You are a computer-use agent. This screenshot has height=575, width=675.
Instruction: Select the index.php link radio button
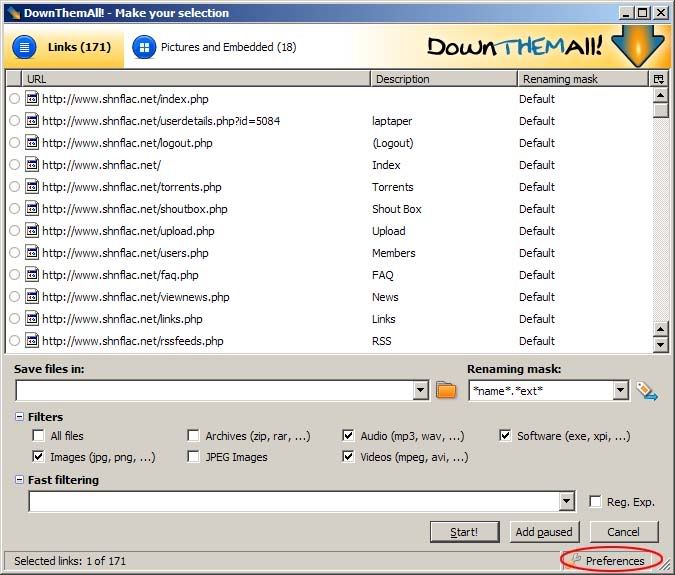coord(14,99)
